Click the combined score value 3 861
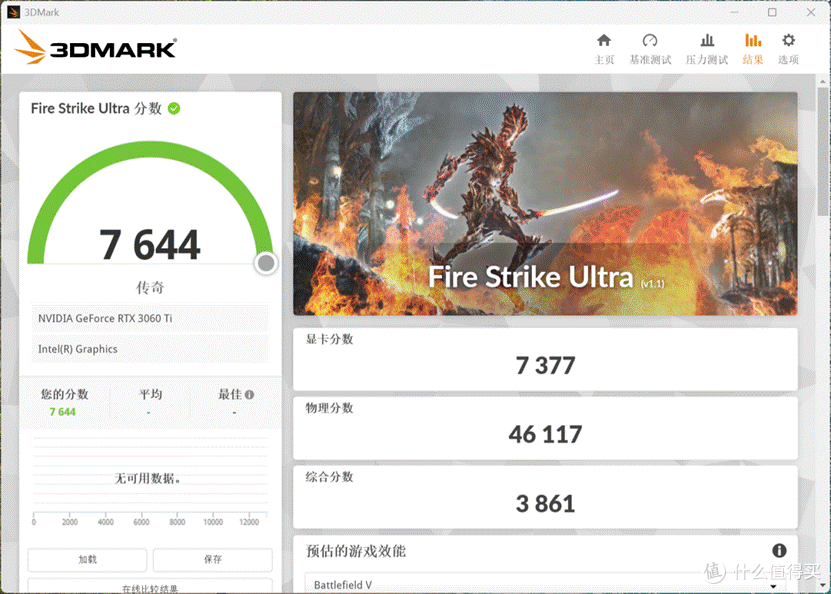The width and height of the screenshot is (831, 594). (x=545, y=503)
